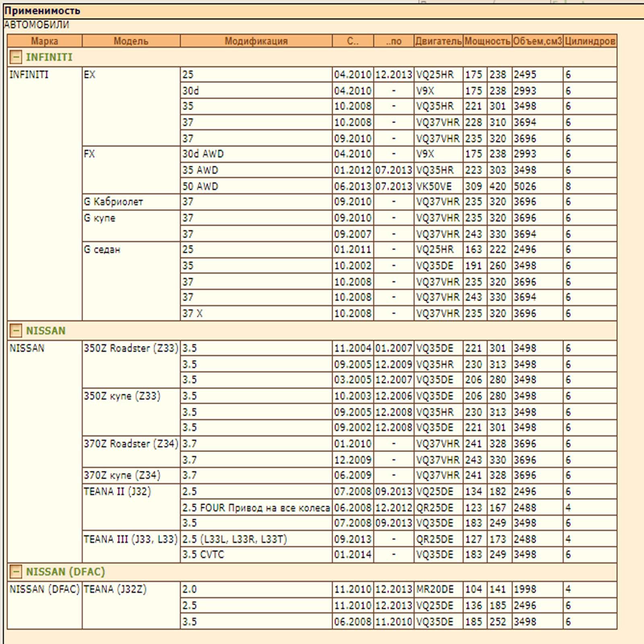Viewport: 644px width, 644px height.
Task: Collapse the NISSAN (DFAC) group
Action: (15, 572)
